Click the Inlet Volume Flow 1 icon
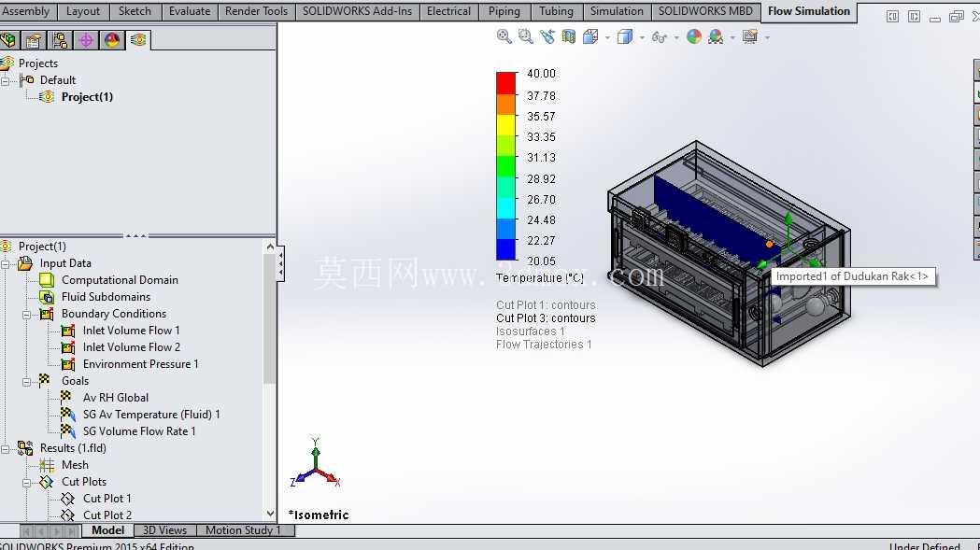This screenshot has width=980, height=550. click(x=68, y=331)
